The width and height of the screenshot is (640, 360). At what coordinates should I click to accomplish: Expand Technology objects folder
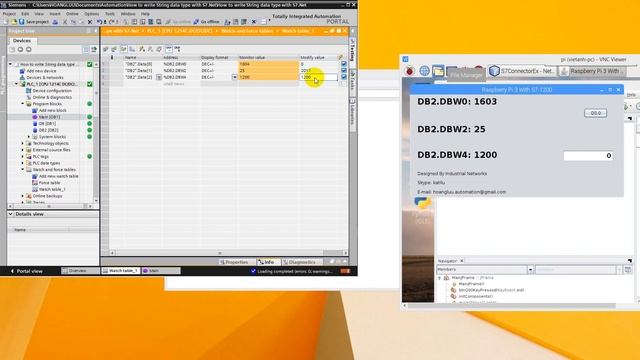(23, 143)
